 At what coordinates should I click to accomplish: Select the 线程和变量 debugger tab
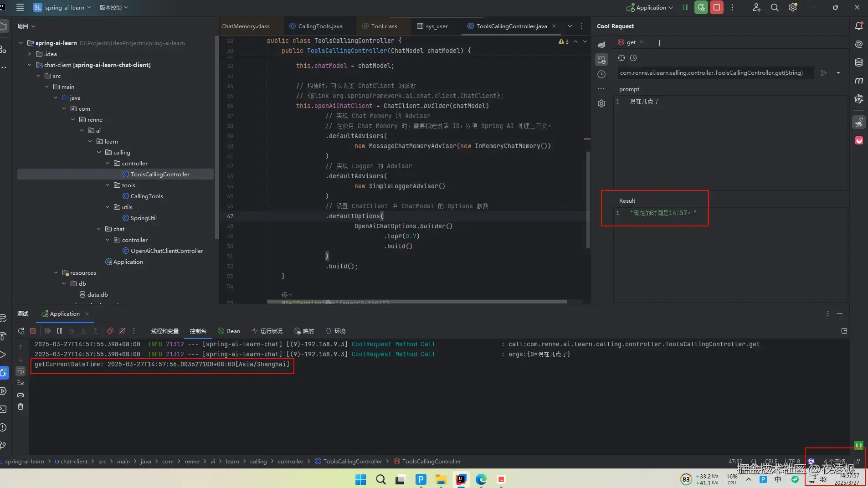[164, 331]
